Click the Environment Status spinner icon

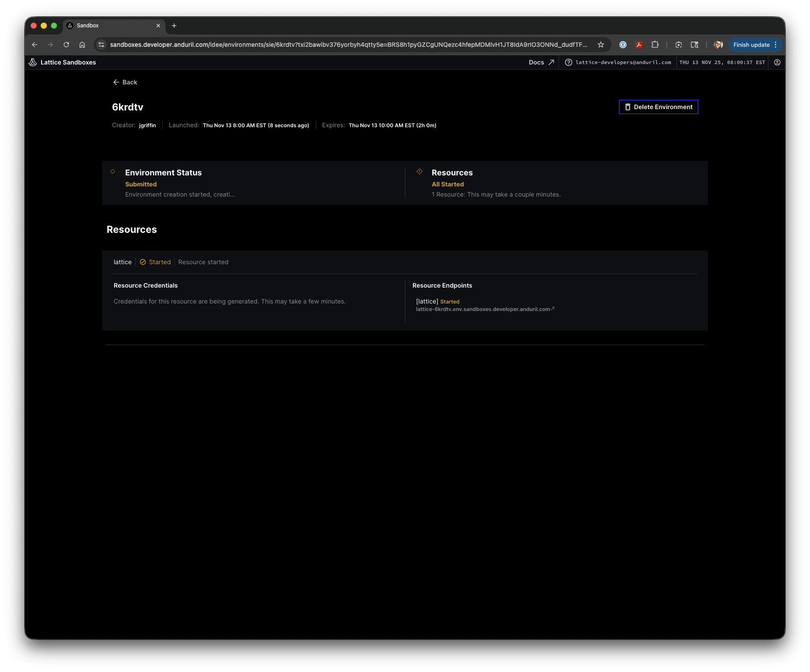[113, 171]
